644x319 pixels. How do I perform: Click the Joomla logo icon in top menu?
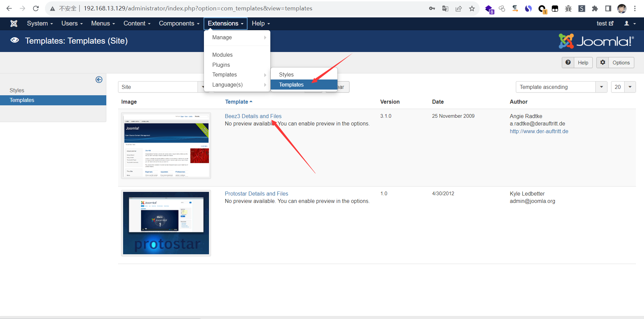pos(14,23)
